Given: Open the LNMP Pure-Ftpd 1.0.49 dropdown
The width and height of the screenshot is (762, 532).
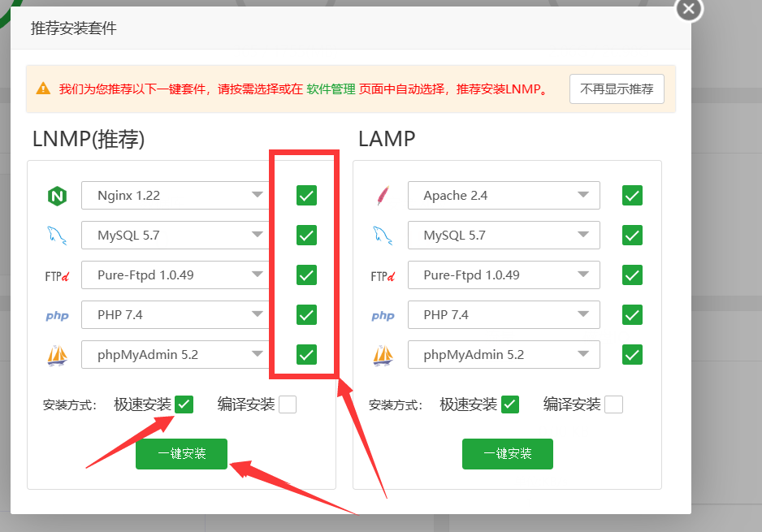Looking at the screenshot, I should pos(175,275).
